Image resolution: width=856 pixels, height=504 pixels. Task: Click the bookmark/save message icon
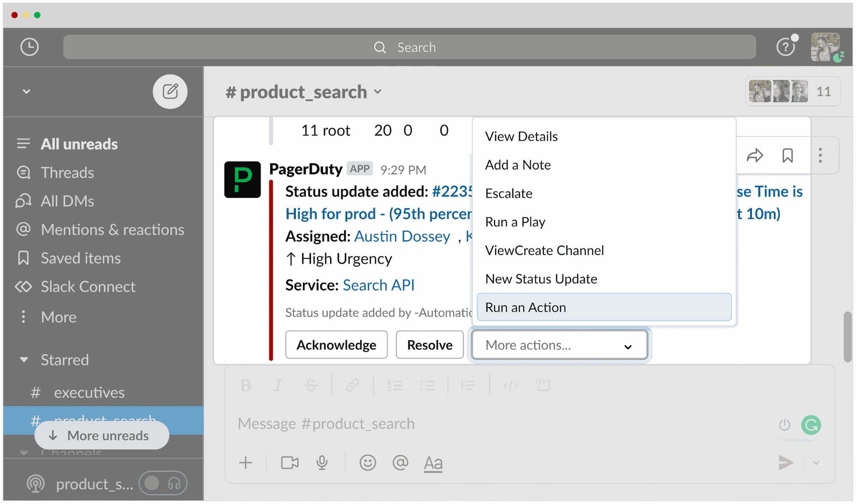[x=787, y=155]
